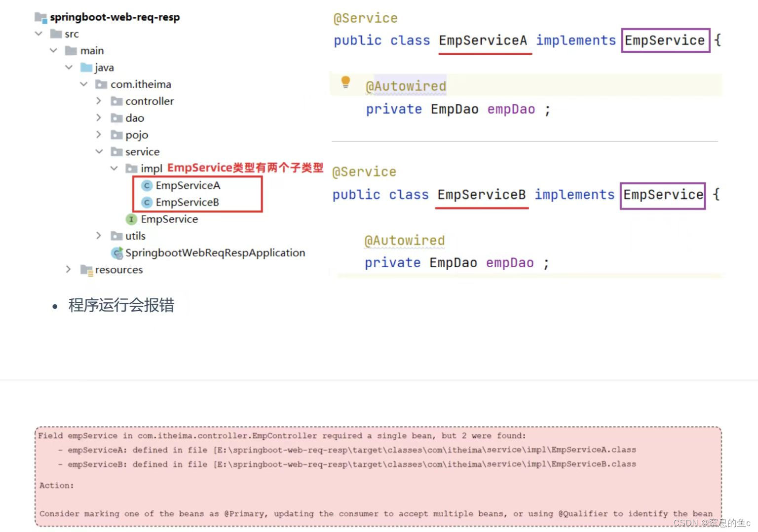The width and height of the screenshot is (758, 532).
Task: Expand the utils package chevron
Action: click(99, 235)
